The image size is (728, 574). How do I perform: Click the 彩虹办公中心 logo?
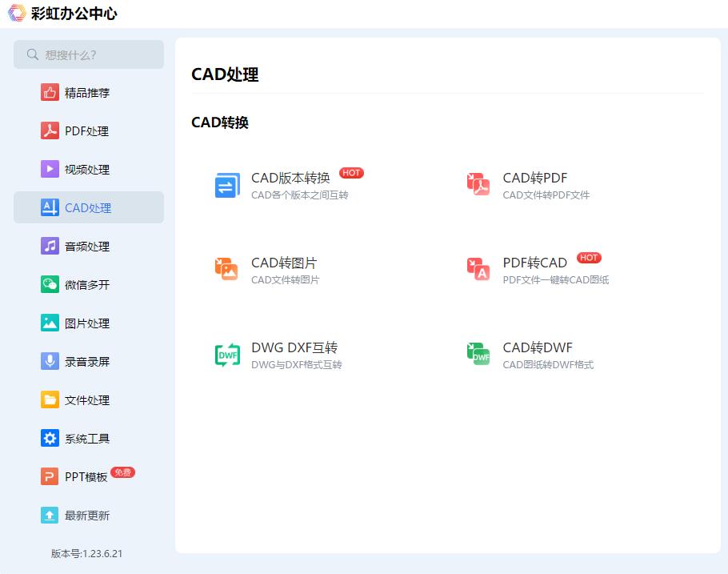[x=60, y=14]
